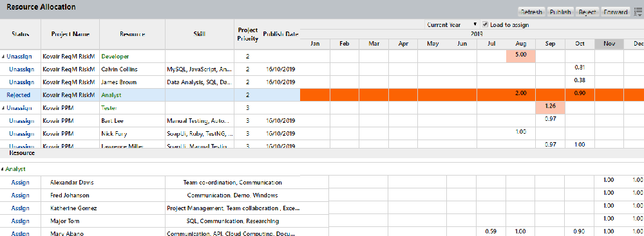The height and width of the screenshot is (236, 644).
Task: Click Assign for Alexandar Davis
Action: 21,182
